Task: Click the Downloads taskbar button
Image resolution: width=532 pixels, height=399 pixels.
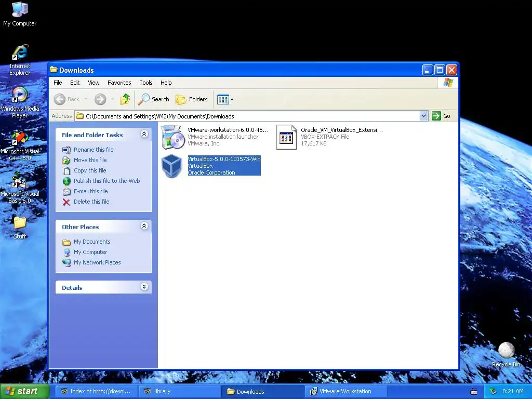Action: [x=262, y=391]
